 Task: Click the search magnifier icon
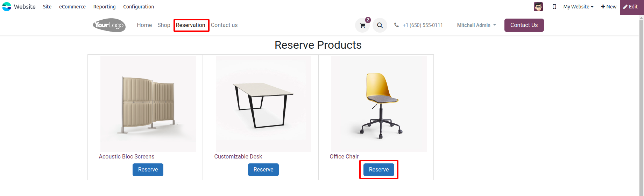pyautogui.click(x=380, y=25)
